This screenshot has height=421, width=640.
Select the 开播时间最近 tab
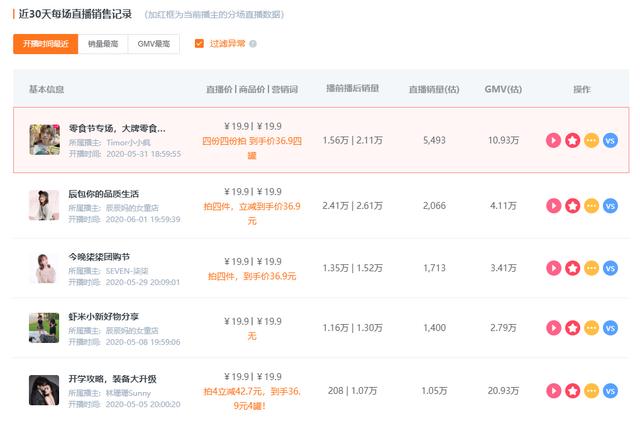45,44
